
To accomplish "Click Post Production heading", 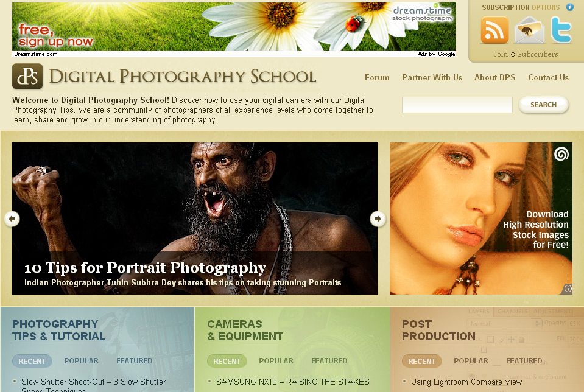I will click(438, 330).
